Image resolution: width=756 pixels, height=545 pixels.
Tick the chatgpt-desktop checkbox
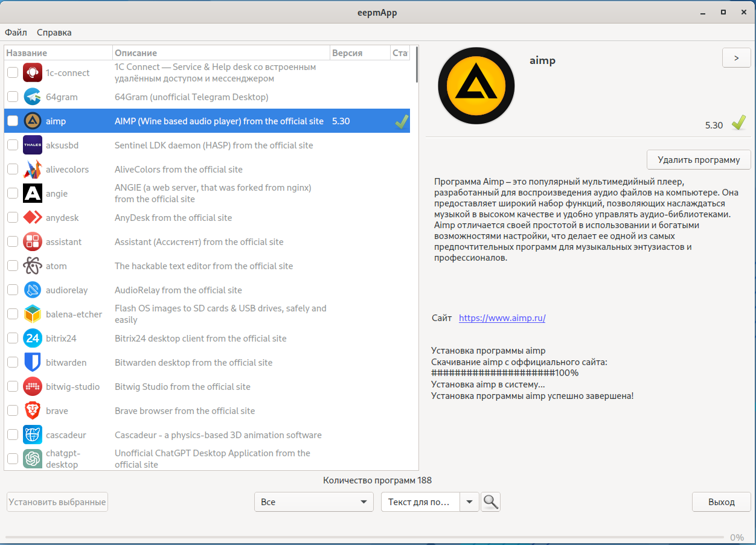tap(13, 459)
